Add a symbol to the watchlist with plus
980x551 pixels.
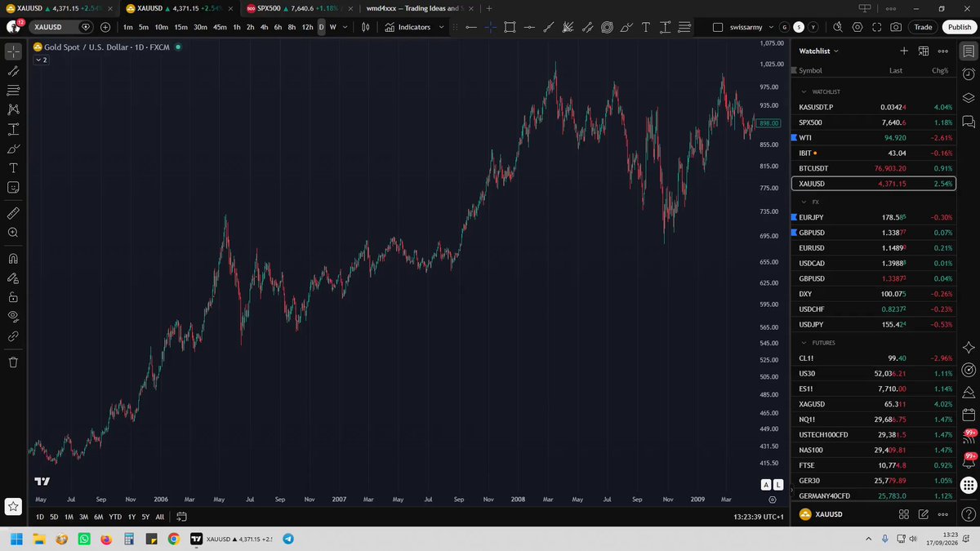[904, 51]
